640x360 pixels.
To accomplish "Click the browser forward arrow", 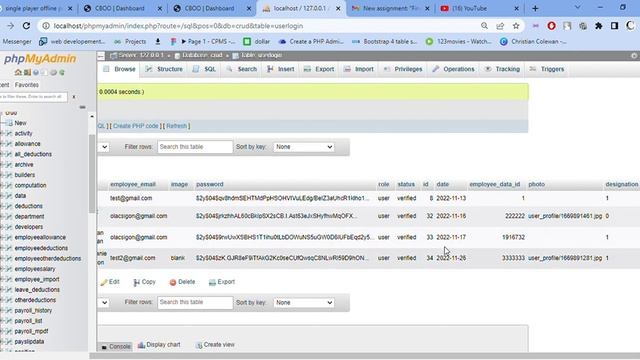I will click(x=10, y=26).
